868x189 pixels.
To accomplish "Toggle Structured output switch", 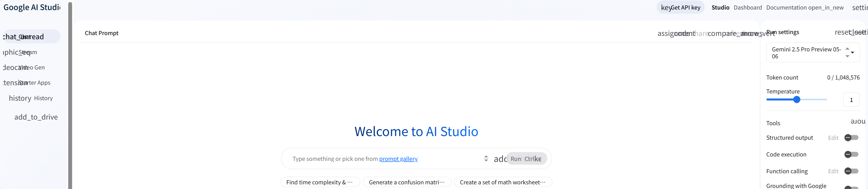I will pos(851,137).
